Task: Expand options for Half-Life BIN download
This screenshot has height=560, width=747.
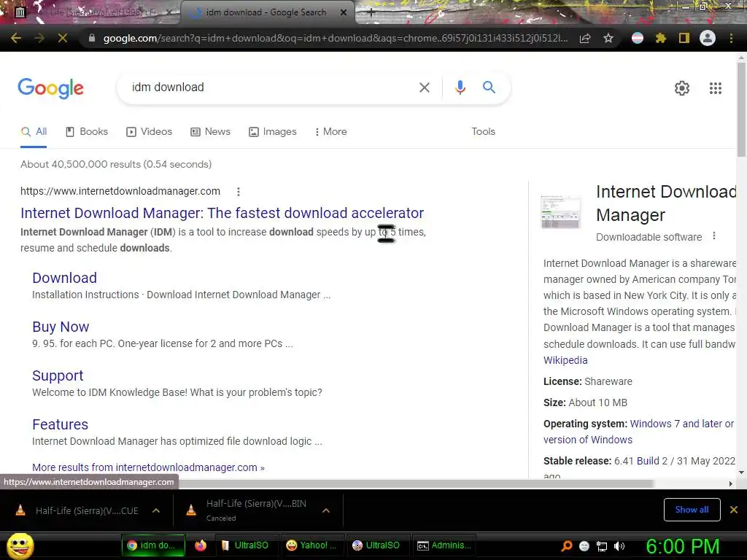Action: coord(326,510)
